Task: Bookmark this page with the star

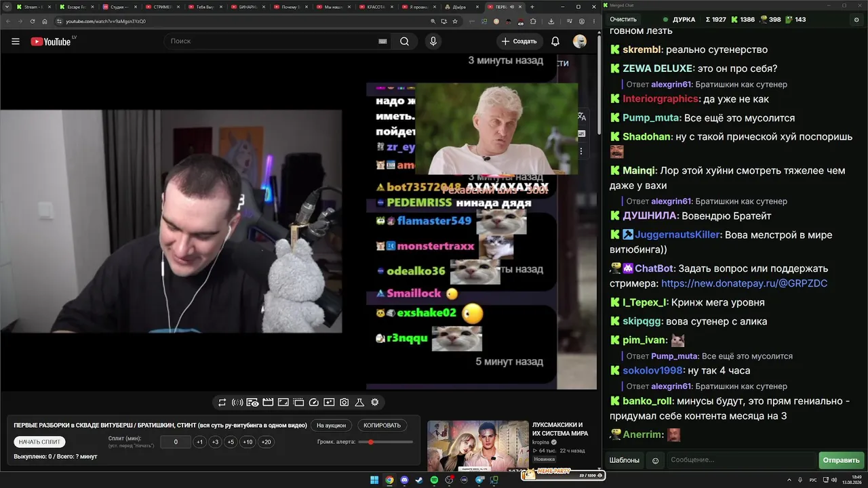Action: coord(455,21)
